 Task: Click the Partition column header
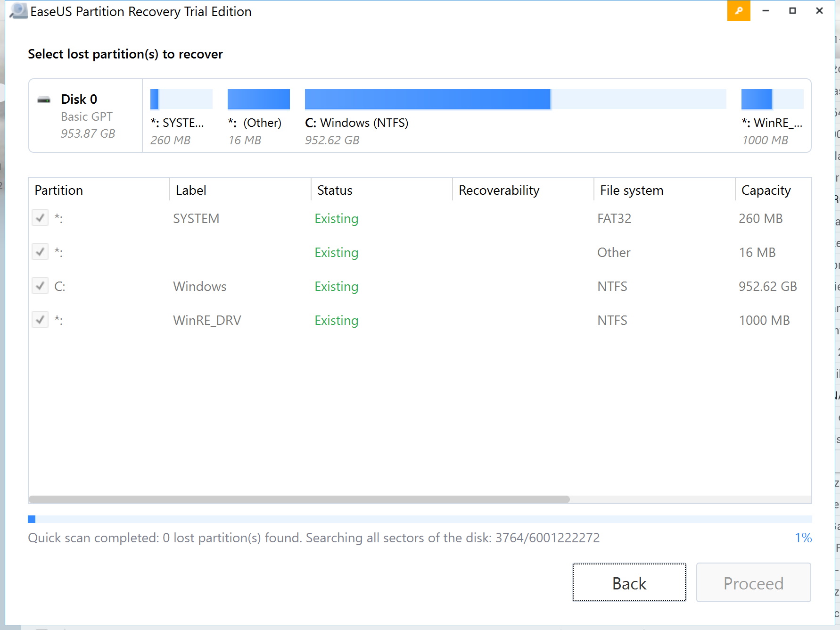tap(99, 190)
